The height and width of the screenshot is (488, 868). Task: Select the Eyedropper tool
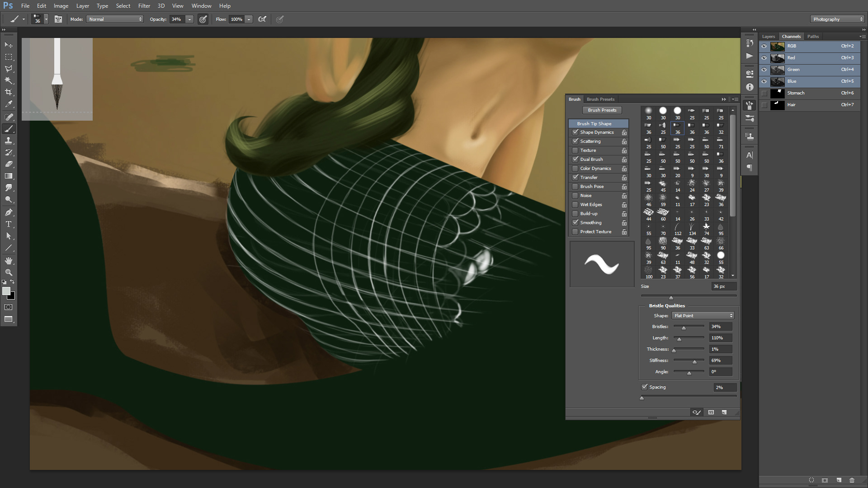[x=9, y=104]
